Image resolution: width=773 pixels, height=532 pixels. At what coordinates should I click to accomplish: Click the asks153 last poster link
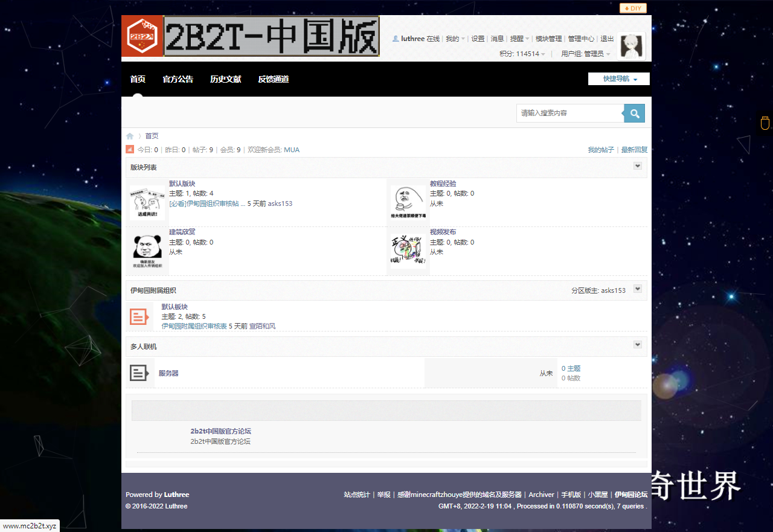[280, 204]
